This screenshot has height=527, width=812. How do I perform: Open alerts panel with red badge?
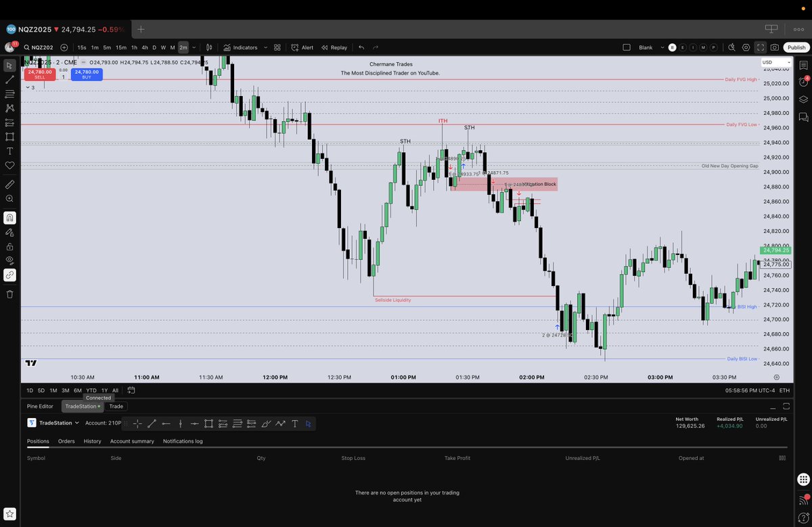804,83
